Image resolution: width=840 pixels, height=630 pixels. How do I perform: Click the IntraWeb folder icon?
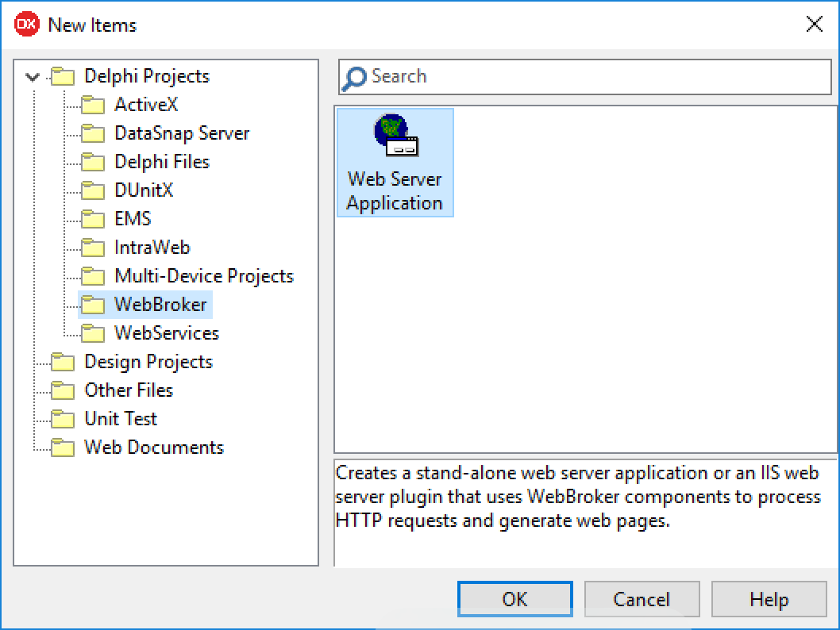[93, 248]
